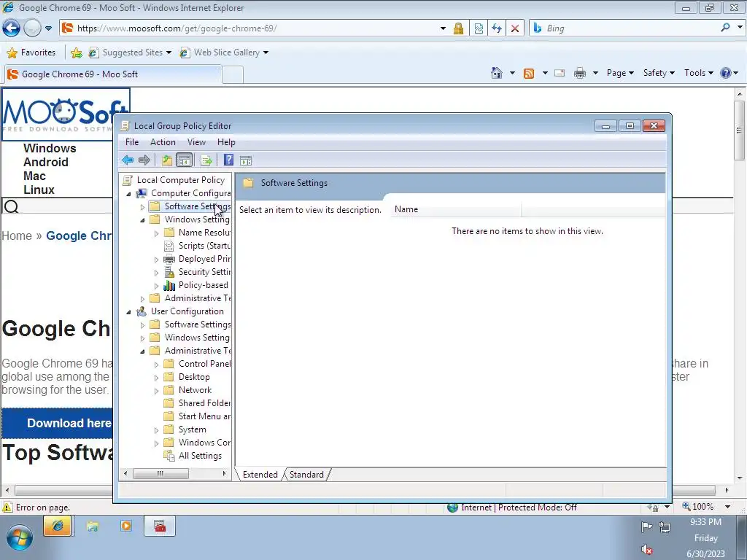Open the Help menu in Group Policy Editor
747x560 pixels.
(x=226, y=142)
